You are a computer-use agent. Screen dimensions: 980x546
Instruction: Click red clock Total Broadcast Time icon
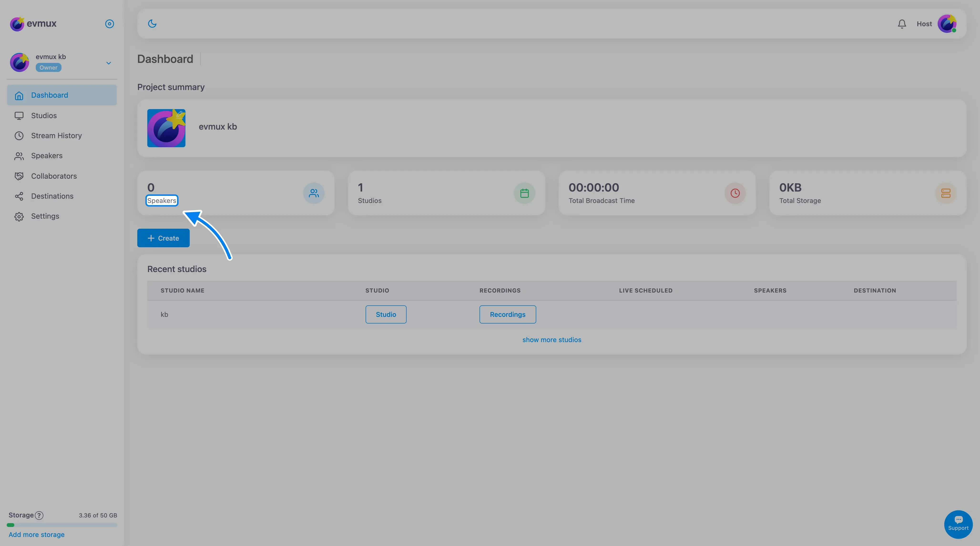coord(735,193)
